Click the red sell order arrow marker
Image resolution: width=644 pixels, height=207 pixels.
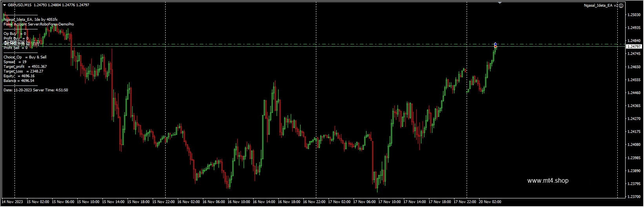(496, 47)
